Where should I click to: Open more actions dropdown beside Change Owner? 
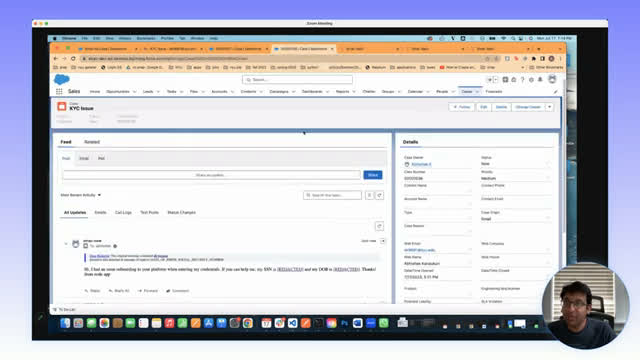[x=550, y=107]
